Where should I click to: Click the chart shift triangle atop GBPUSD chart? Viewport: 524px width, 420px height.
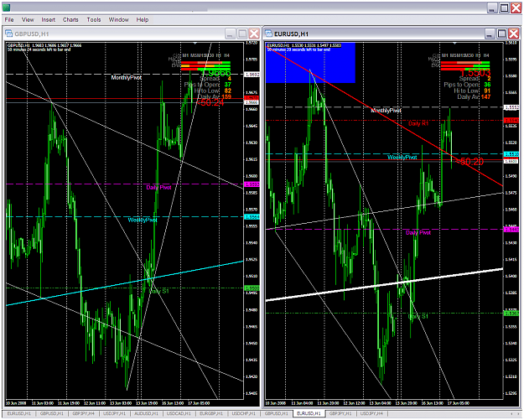point(195,44)
